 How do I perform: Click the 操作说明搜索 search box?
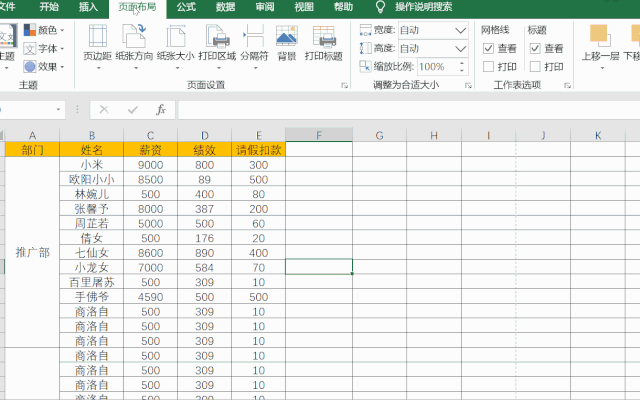click(424, 7)
